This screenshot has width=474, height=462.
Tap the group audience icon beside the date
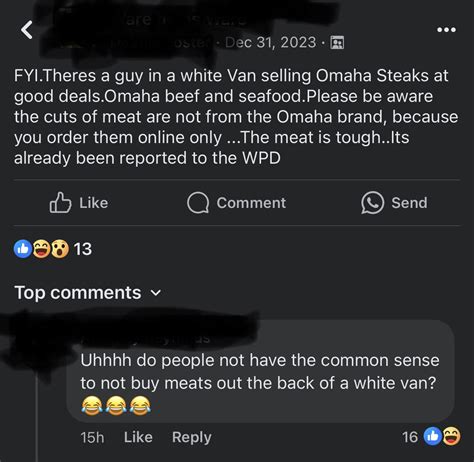(337, 43)
